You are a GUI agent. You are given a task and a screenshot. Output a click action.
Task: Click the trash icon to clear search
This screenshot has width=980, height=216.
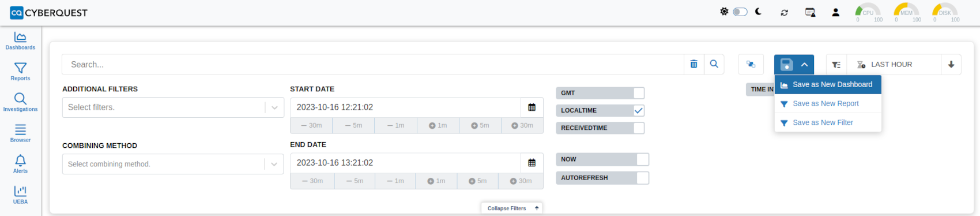point(693,64)
